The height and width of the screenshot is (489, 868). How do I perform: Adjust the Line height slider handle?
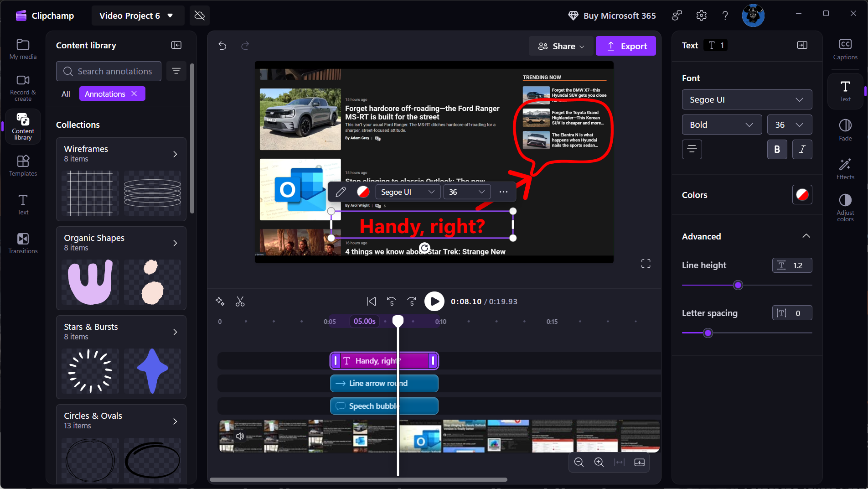tap(738, 285)
